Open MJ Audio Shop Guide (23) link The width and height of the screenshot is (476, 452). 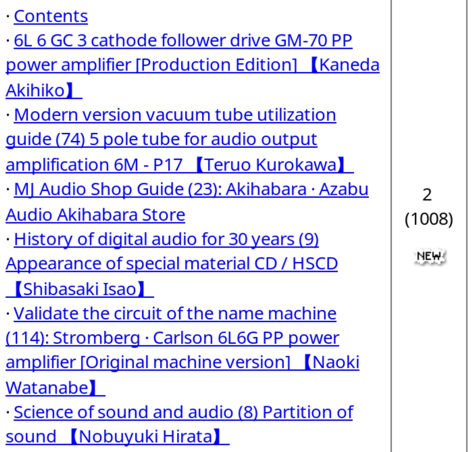point(191,189)
